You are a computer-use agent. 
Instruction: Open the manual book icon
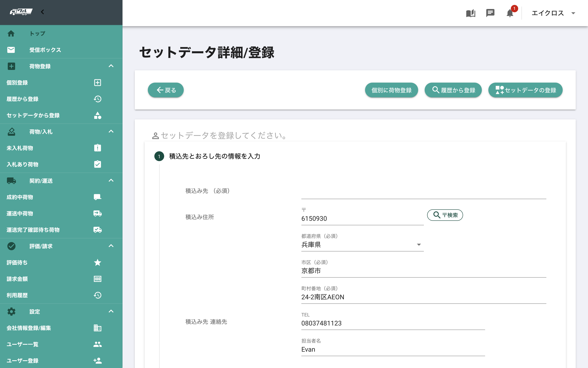[x=471, y=13]
